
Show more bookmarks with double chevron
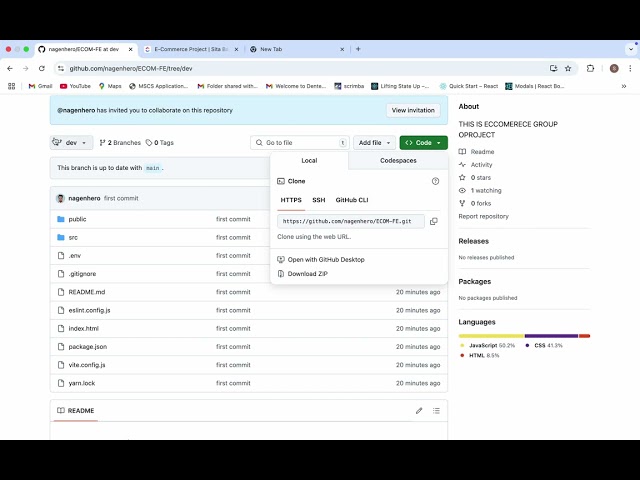[x=624, y=86]
